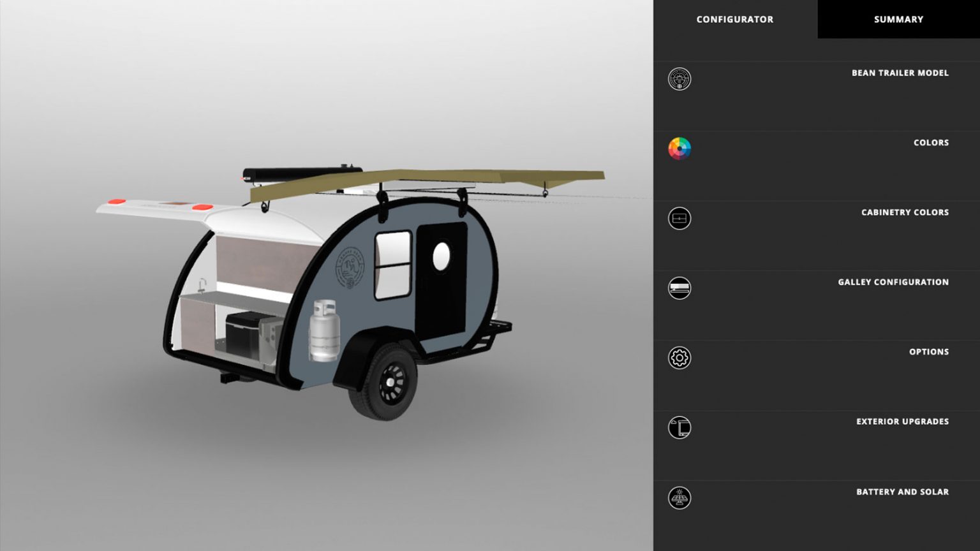Screen dimensions: 980x551
Task: Select the Exterior Upgrades icon
Action: point(679,427)
